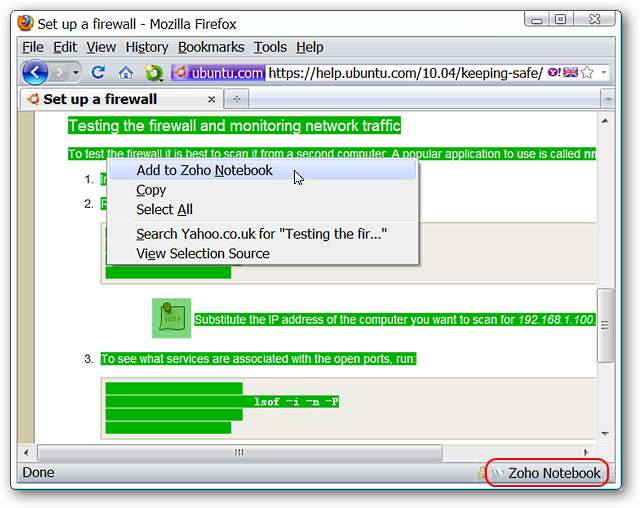Maximize the Firefox window

(x=561, y=19)
